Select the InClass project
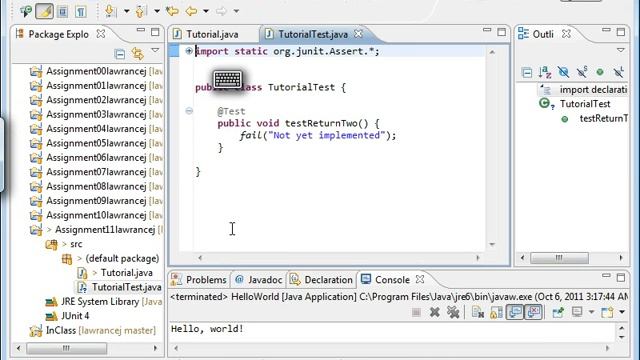 click(x=93, y=330)
